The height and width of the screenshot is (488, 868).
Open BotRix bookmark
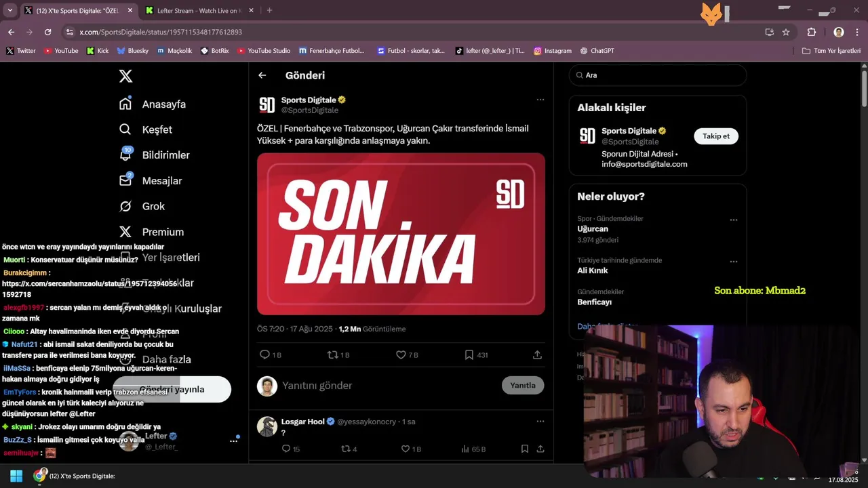215,51
